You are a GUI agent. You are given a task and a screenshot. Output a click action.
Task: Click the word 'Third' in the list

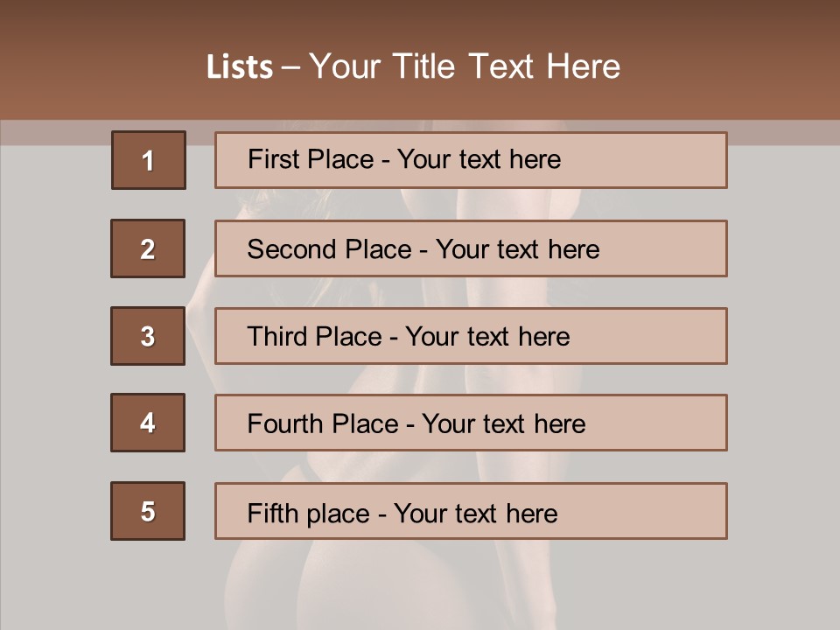click(x=276, y=337)
